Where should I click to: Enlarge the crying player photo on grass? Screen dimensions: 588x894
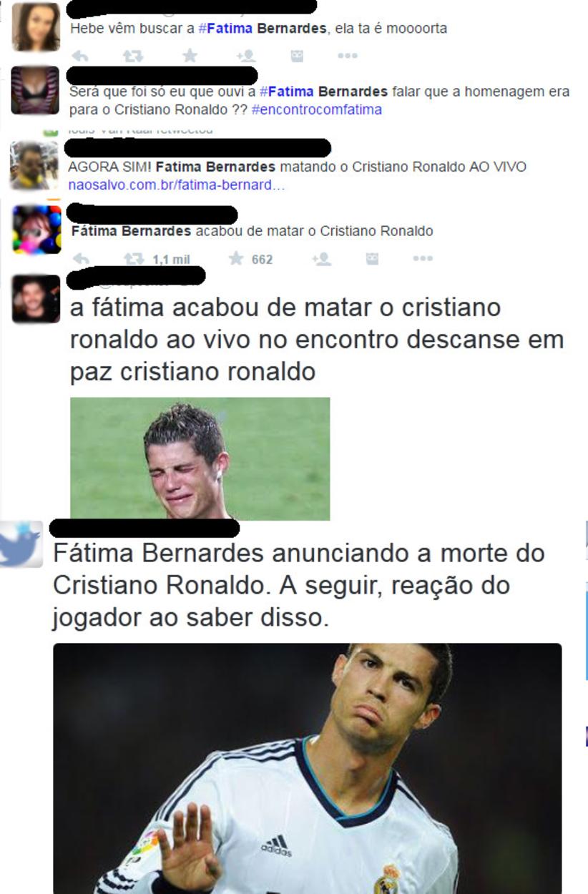[200, 458]
